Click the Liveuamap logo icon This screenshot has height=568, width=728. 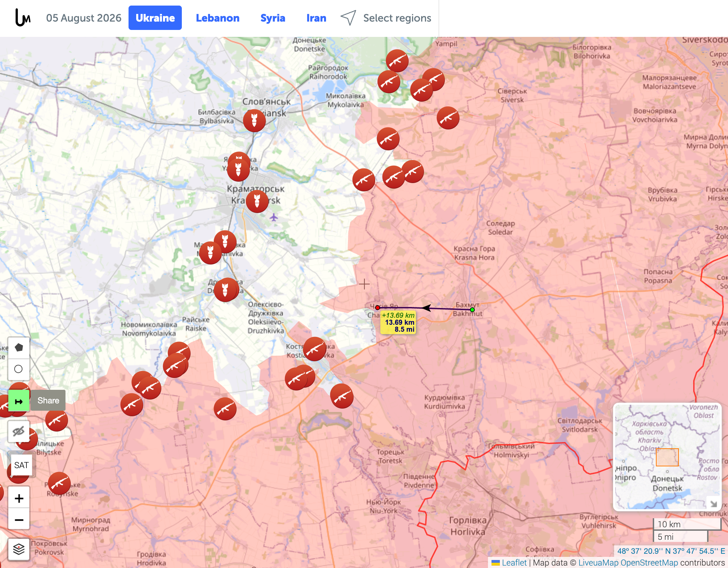[x=23, y=17]
